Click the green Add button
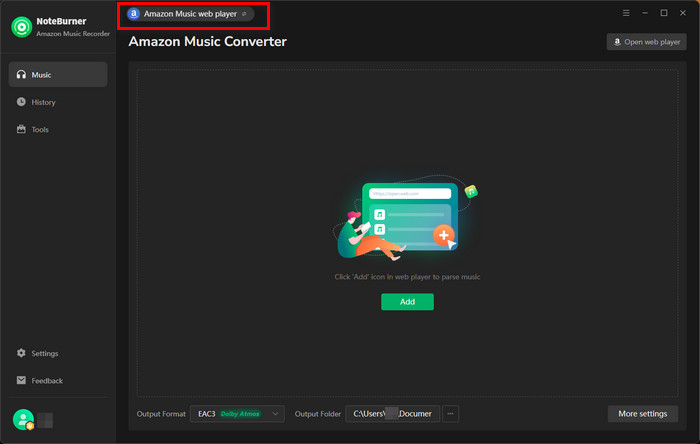 pyautogui.click(x=407, y=302)
